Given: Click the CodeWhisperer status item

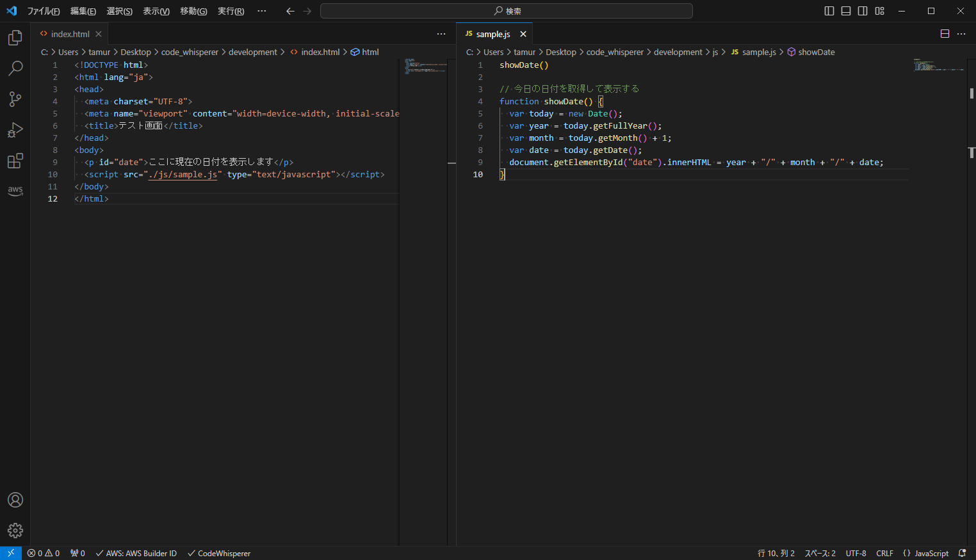Looking at the screenshot, I should [x=219, y=553].
